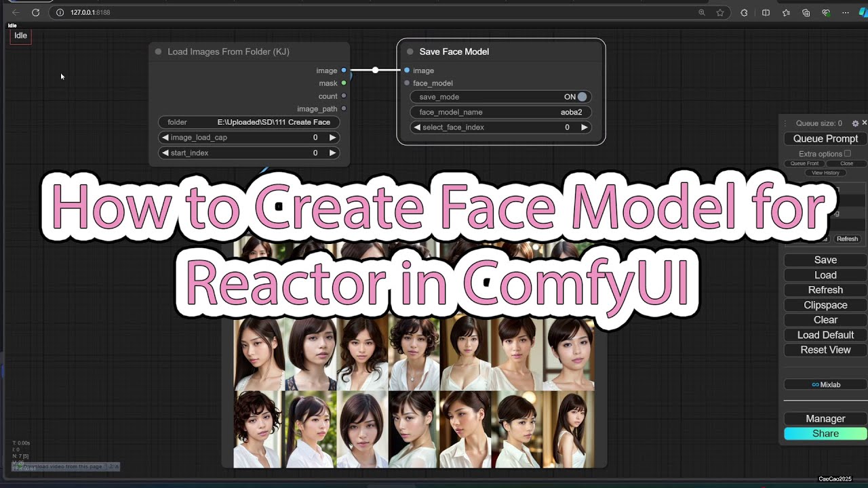Grab the menu panel drag handle dots
This screenshot has height=488, width=868.
click(x=786, y=123)
